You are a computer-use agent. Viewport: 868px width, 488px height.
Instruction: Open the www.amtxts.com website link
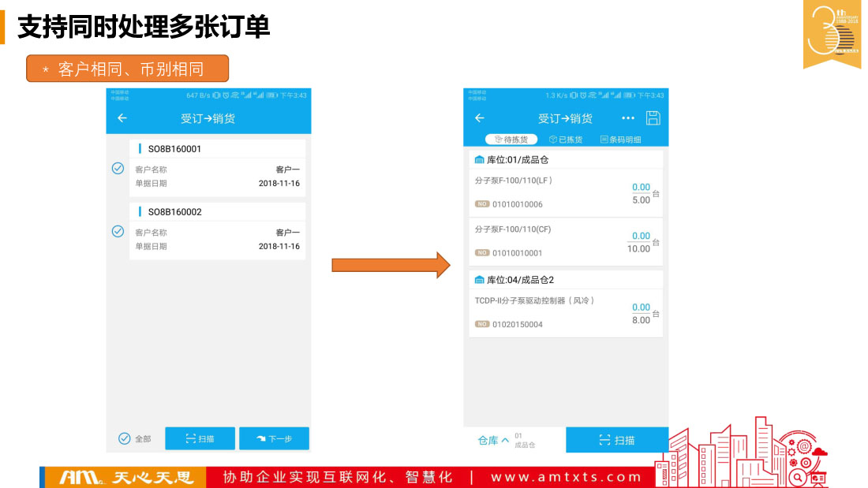point(567,477)
